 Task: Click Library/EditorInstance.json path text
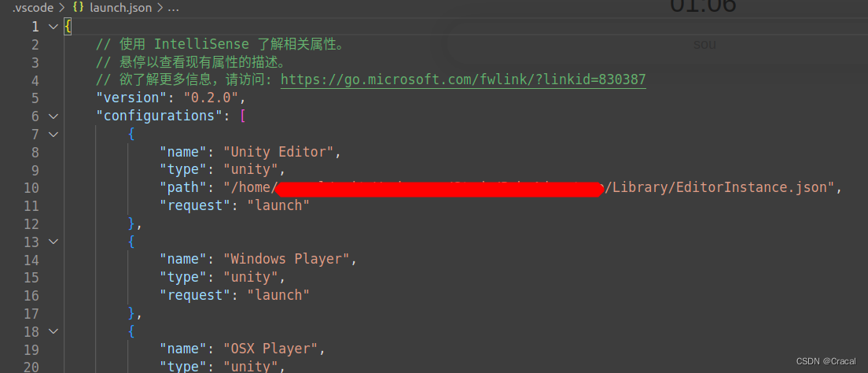pos(719,187)
